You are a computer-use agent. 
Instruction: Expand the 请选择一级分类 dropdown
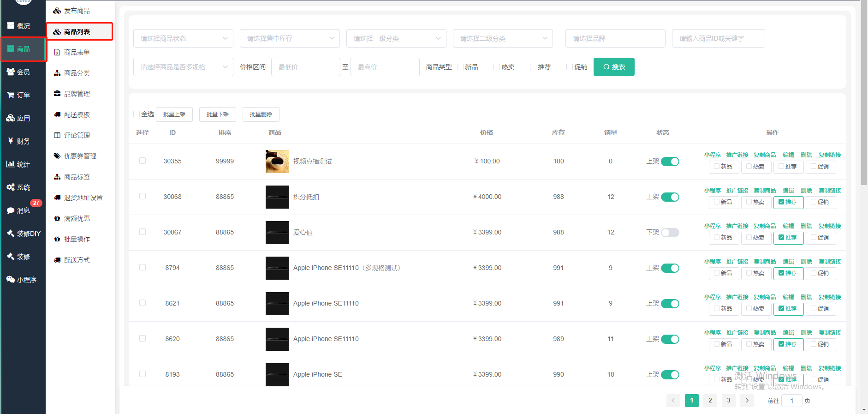point(396,38)
